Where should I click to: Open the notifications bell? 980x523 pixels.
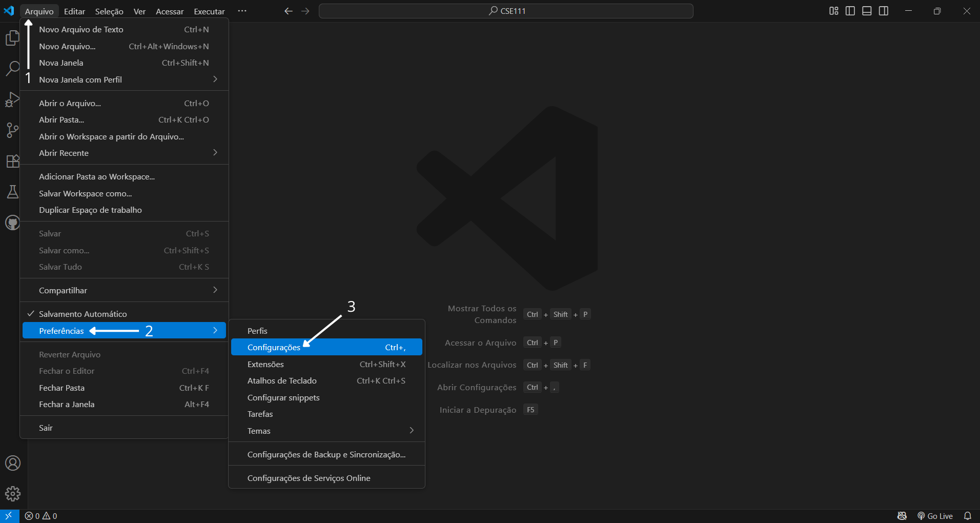(x=968, y=516)
